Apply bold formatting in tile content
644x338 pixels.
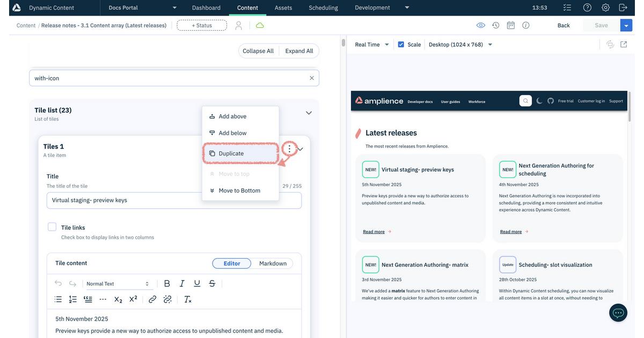point(167,283)
